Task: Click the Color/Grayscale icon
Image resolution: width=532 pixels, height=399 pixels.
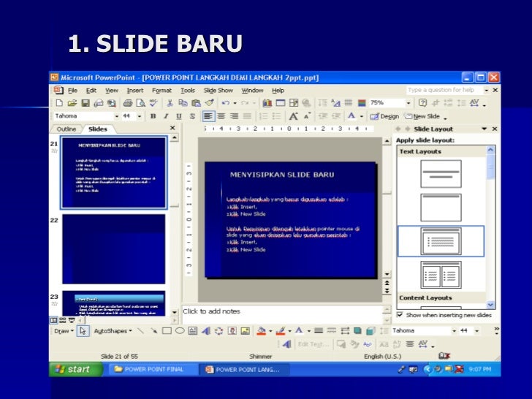Action: coord(362,103)
